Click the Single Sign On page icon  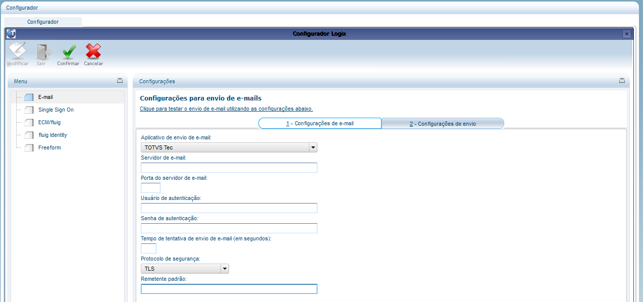(29, 110)
